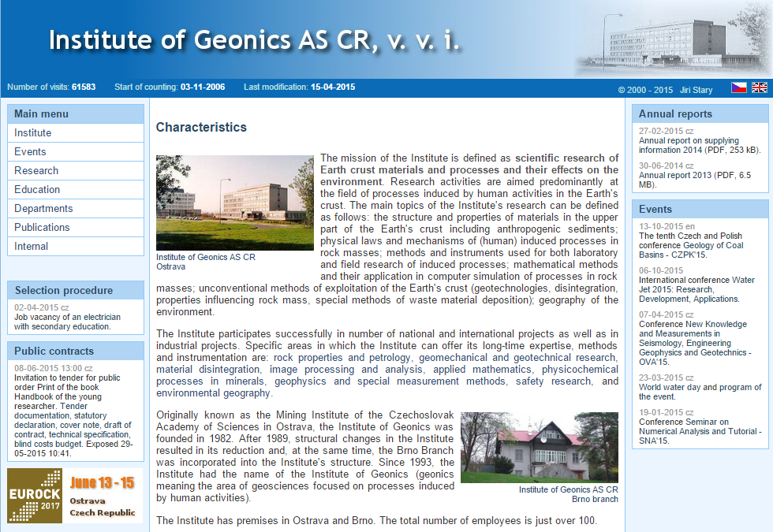This screenshot has width=773, height=532.
Task: Open the Institute menu item
Action: point(32,132)
